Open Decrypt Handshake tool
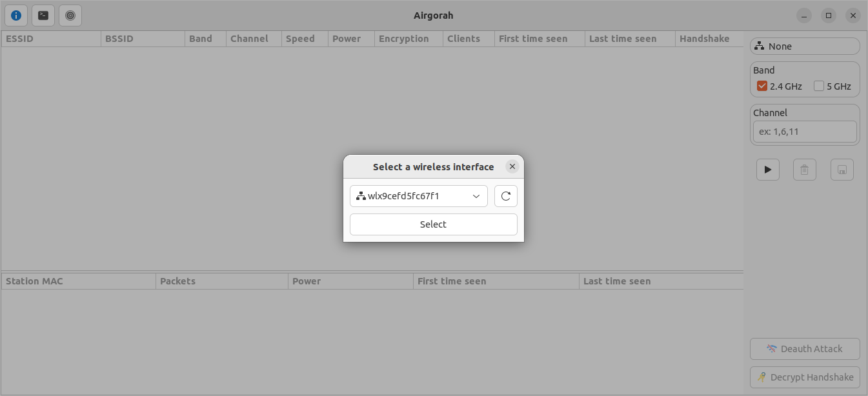The height and width of the screenshot is (396, 868). [804, 377]
